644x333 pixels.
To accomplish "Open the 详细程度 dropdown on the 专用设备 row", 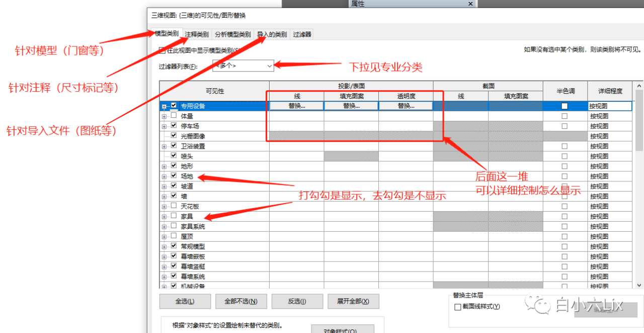I will (x=609, y=106).
